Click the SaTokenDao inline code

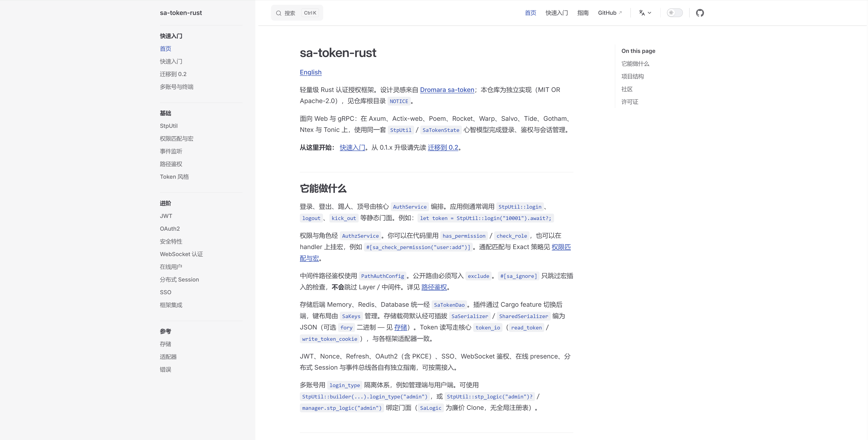[449, 305]
